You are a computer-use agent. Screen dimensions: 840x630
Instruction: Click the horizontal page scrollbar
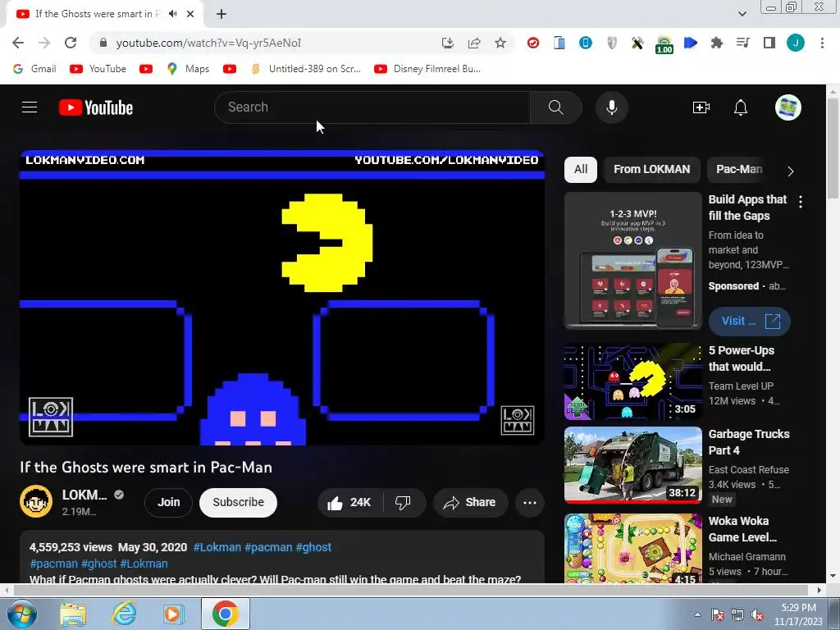click(x=410, y=590)
